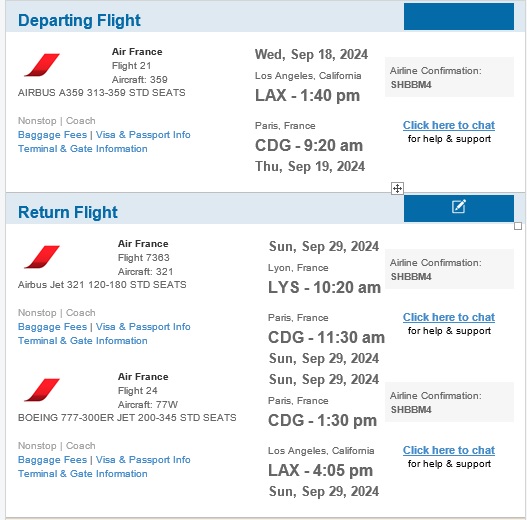Click the Air France logo for Flight 21
The height and width of the screenshot is (520, 527).
(x=42, y=65)
